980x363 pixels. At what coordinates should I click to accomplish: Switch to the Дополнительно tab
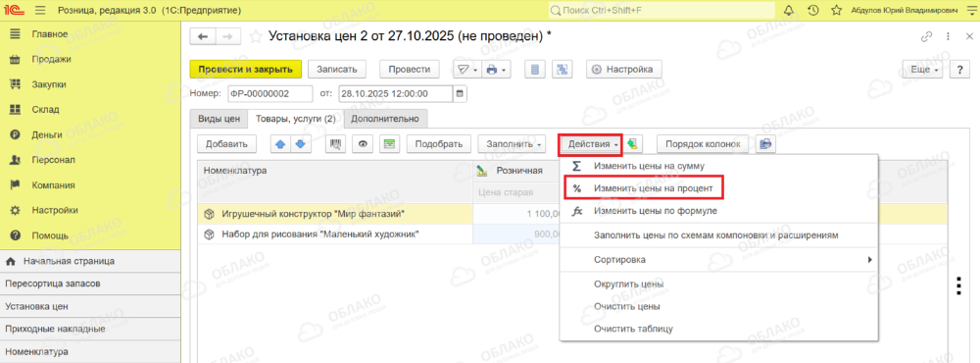pyautogui.click(x=385, y=118)
